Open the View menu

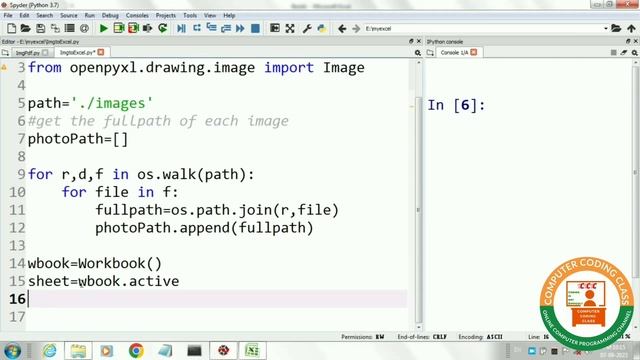[210, 16]
